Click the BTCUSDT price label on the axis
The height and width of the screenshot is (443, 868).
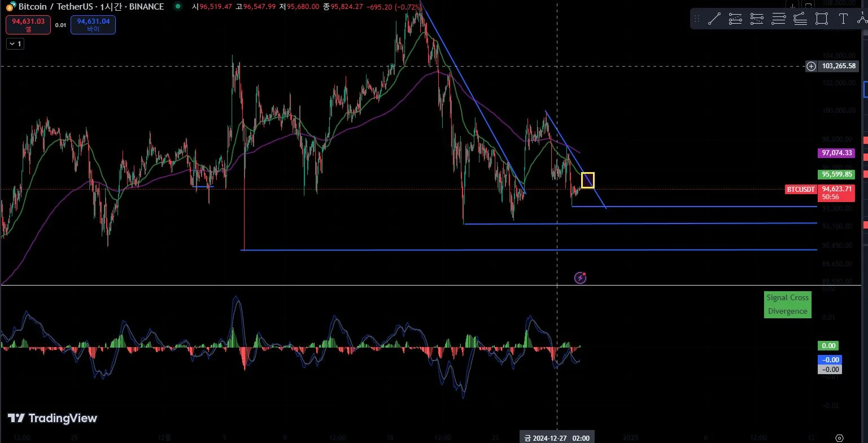801,189
